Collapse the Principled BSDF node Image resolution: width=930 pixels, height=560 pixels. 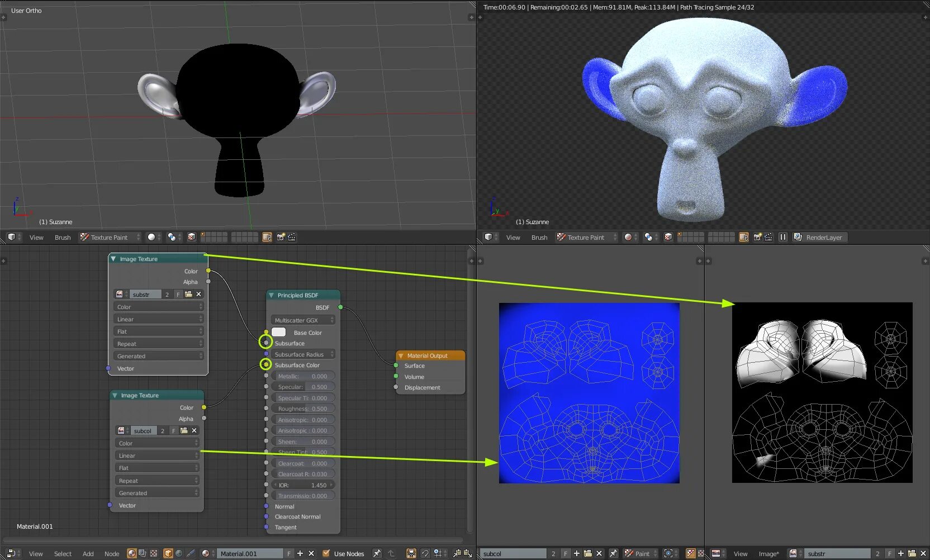point(271,295)
